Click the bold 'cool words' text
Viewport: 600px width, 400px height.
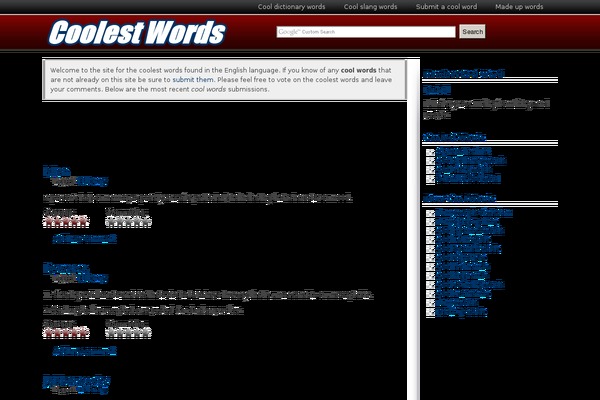coord(359,70)
